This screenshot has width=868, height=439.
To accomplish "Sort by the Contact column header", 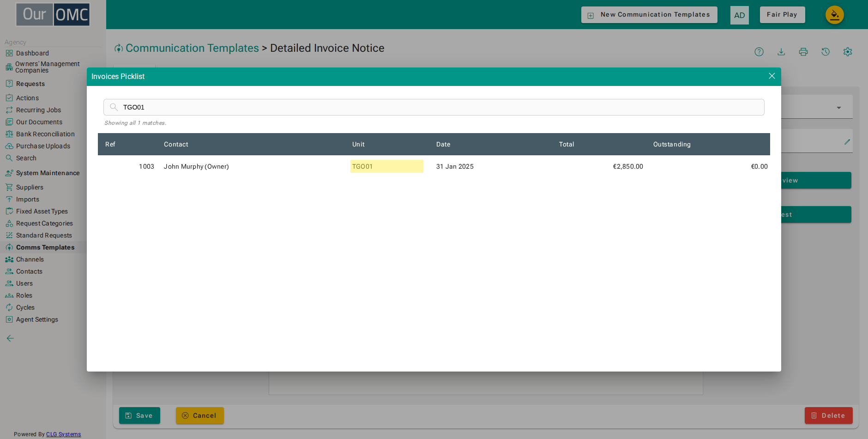I will [176, 144].
